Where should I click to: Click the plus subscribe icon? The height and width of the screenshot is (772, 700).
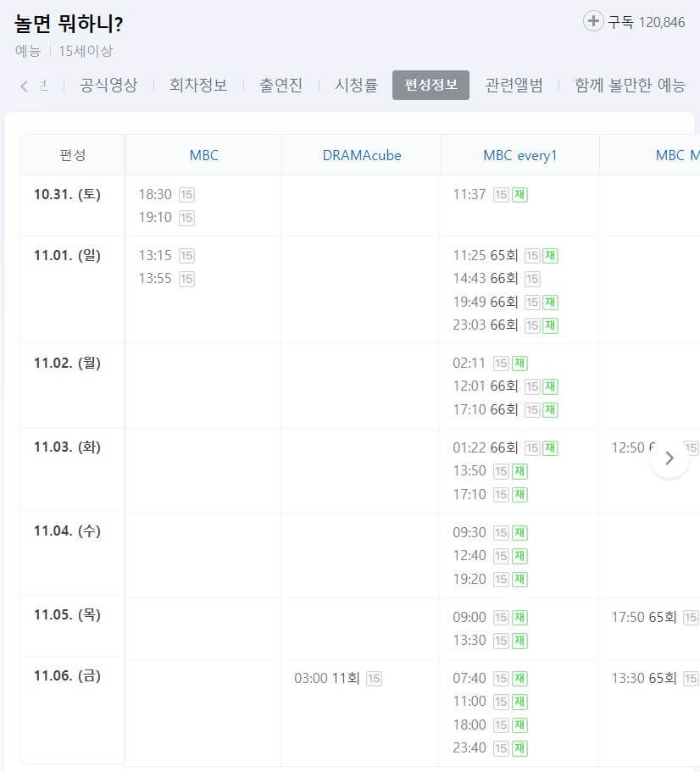coord(593,21)
